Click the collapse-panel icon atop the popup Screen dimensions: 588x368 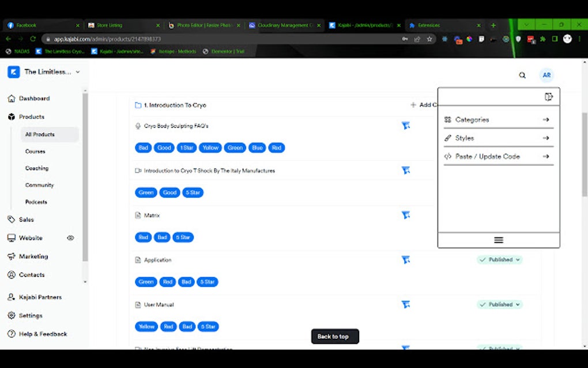click(x=548, y=96)
